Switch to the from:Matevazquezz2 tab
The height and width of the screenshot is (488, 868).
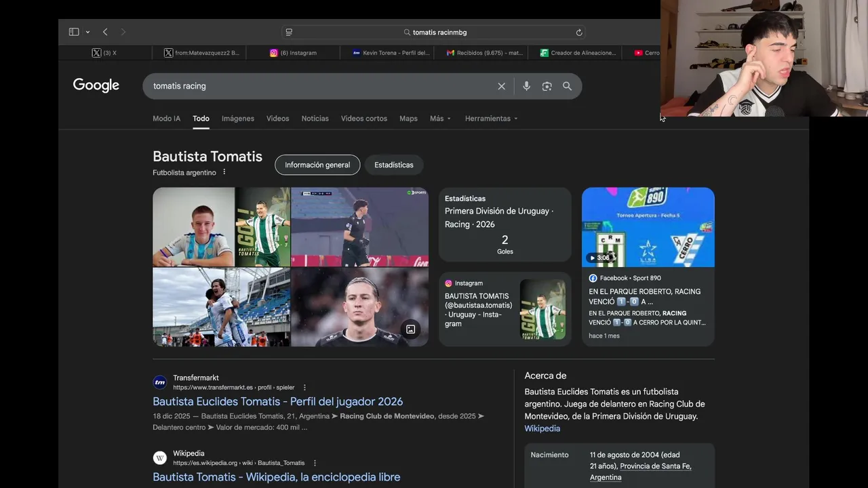coord(202,52)
